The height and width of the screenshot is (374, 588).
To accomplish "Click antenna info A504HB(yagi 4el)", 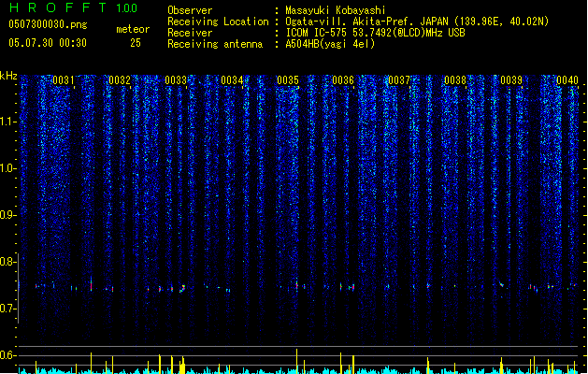I will (330, 44).
